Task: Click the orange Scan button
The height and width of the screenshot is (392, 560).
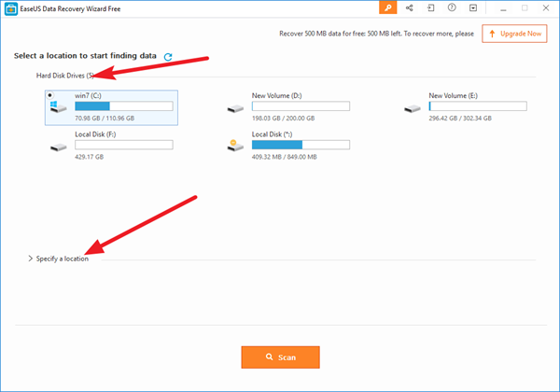Action: pos(280,357)
